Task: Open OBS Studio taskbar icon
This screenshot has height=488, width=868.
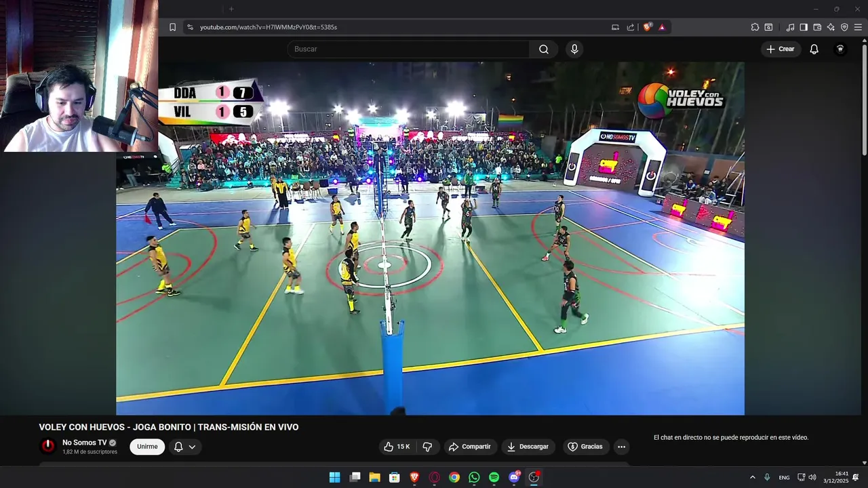Action: [534, 477]
